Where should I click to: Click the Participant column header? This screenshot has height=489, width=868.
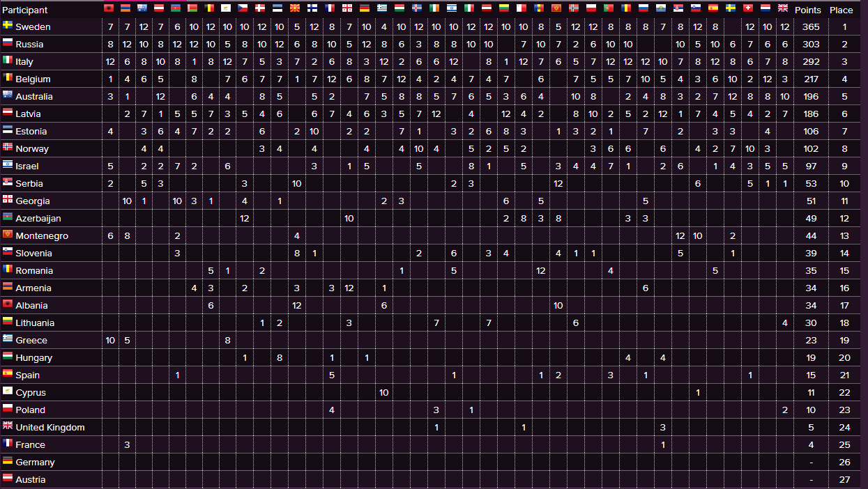coord(25,10)
